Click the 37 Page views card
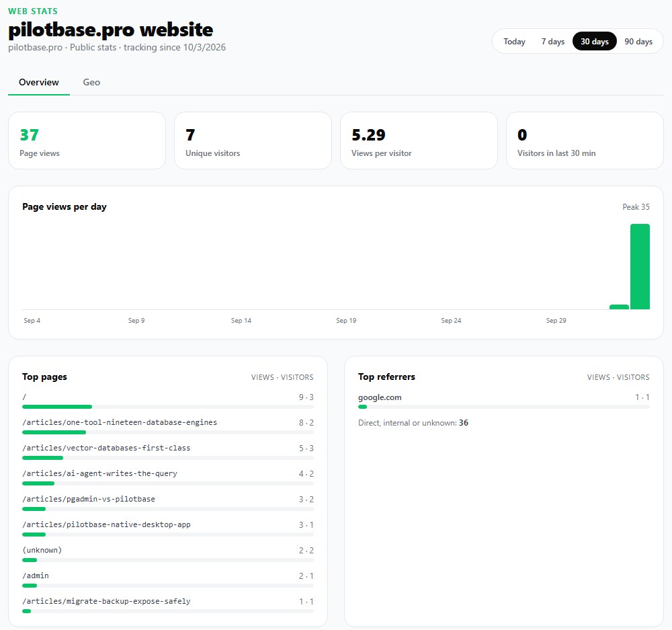This screenshot has width=672, height=630. click(87, 141)
